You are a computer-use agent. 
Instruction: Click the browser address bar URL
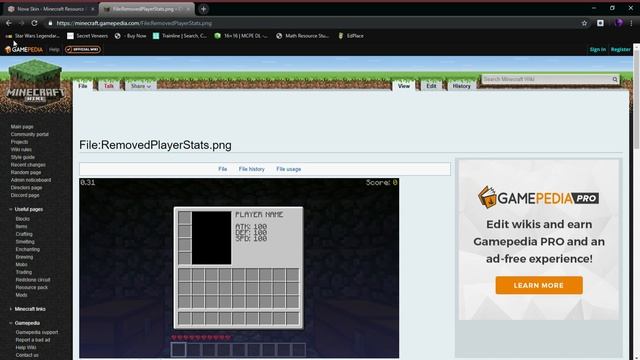134,23
